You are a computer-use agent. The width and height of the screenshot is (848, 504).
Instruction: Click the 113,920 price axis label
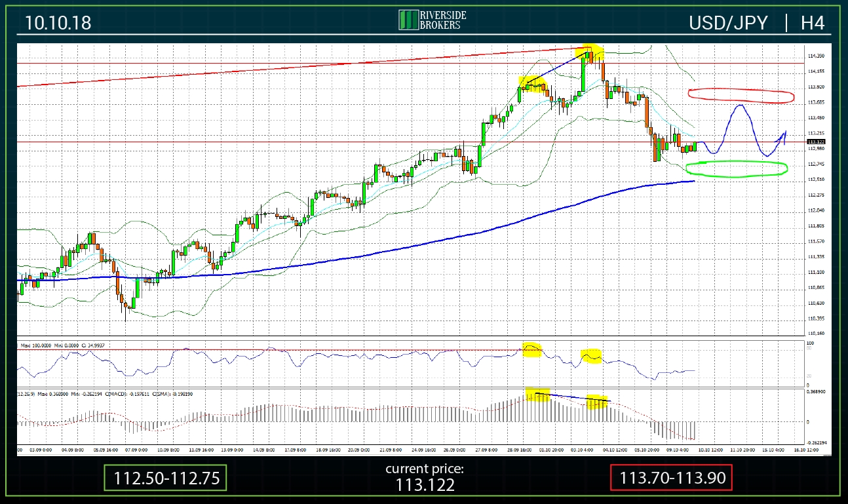click(816, 87)
